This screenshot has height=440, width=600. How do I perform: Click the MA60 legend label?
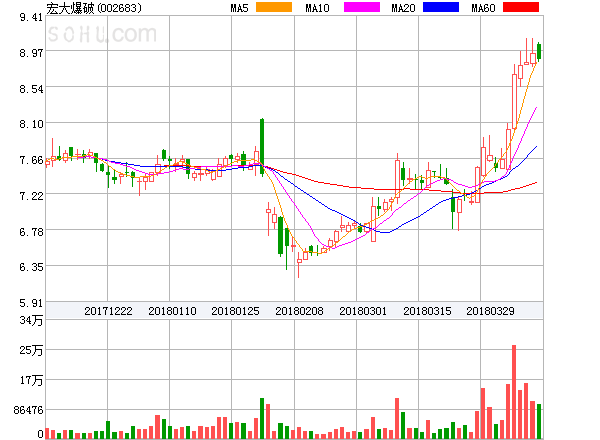(483, 8)
